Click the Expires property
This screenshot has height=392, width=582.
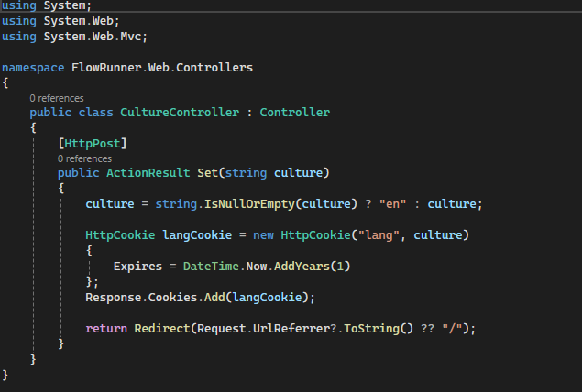137,266
